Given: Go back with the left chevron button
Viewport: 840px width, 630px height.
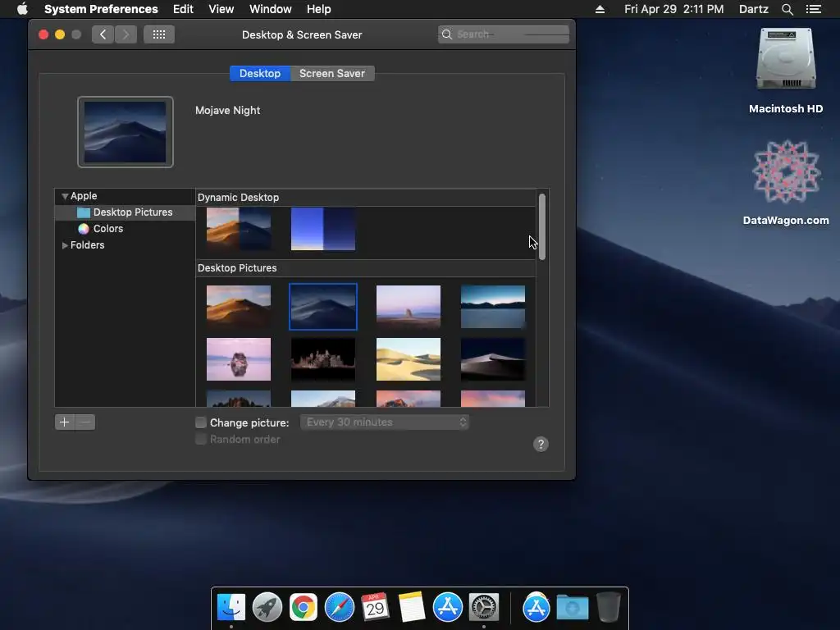Looking at the screenshot, I should (103, 34).
